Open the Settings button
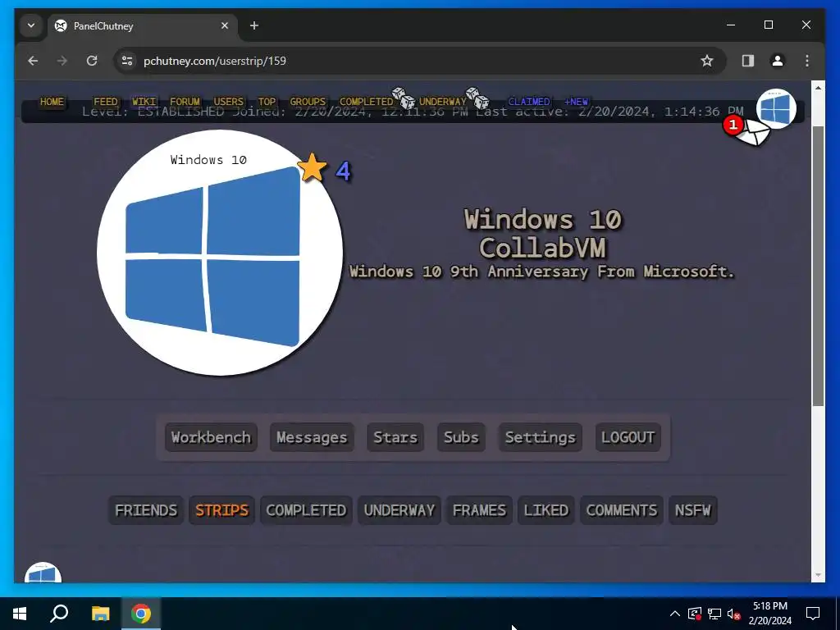 pyautogui.click(x=540, y=437)
